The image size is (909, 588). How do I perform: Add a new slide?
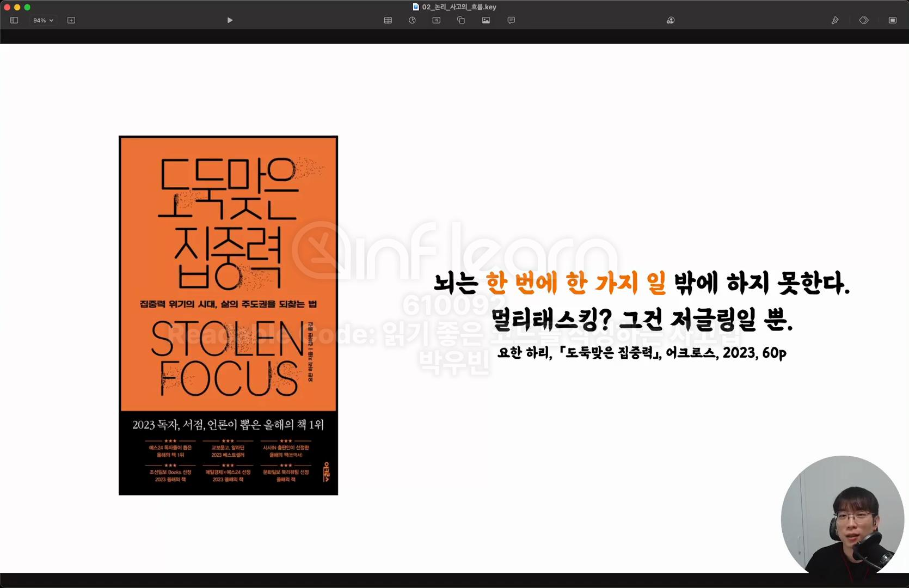click(x=71, y=20)
